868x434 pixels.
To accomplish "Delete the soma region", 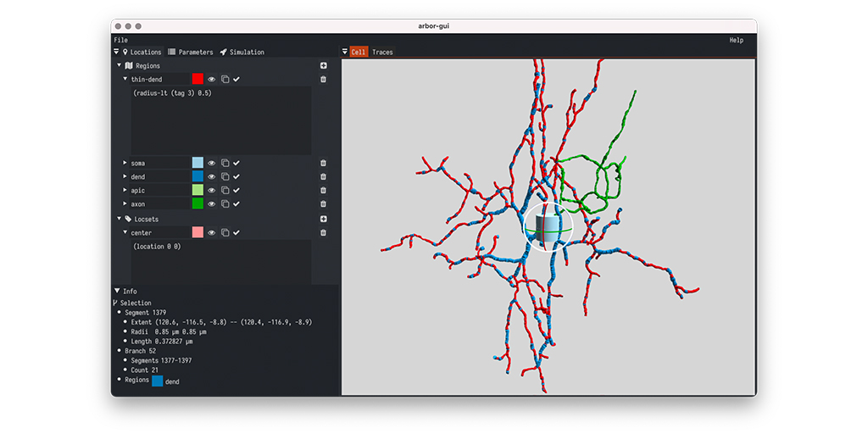I will coord(323,163).
